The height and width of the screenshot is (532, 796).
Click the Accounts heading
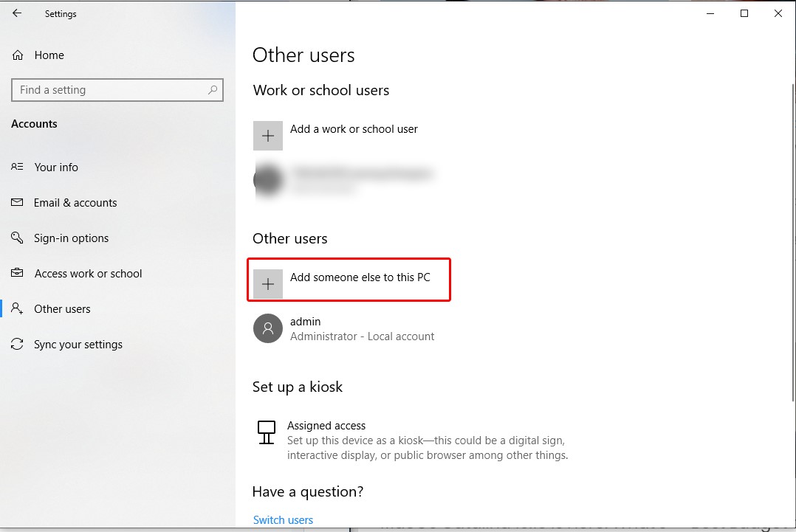pos(34,123)
